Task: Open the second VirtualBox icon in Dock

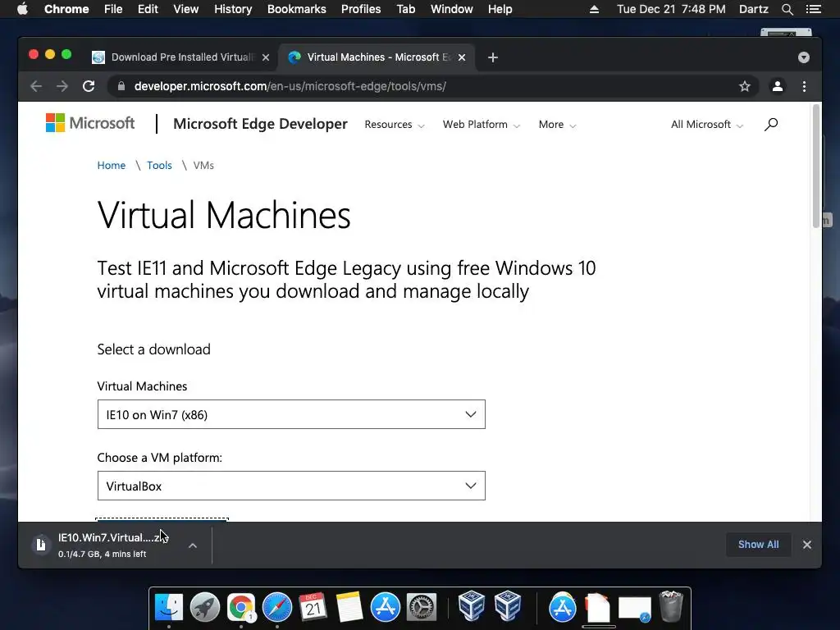Action: (508, 606)
